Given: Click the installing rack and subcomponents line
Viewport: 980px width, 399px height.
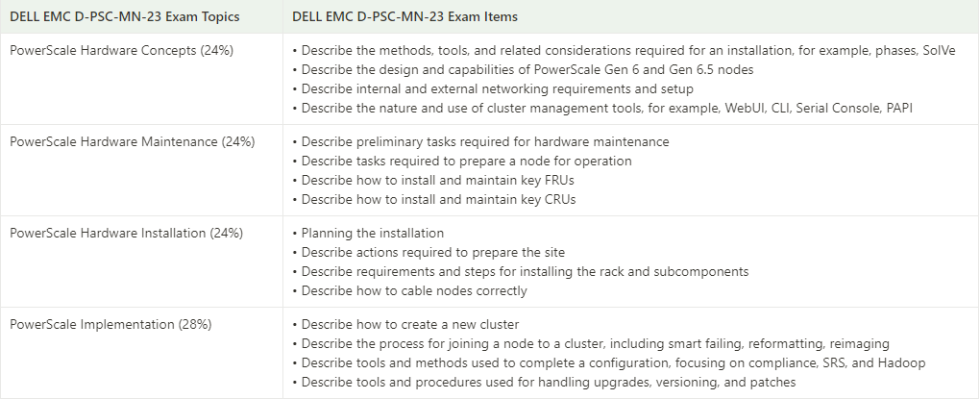Looking at the screenshot, I should [521, 271].
